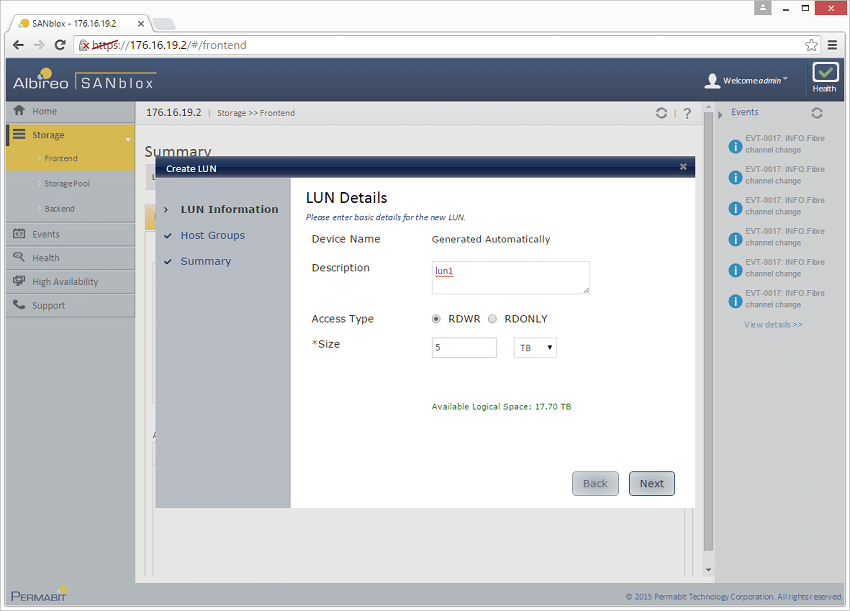Viewport: 850px width, 611px height.
Task: Open the LUN Information wizard step
Action: [x=229, y=209]
